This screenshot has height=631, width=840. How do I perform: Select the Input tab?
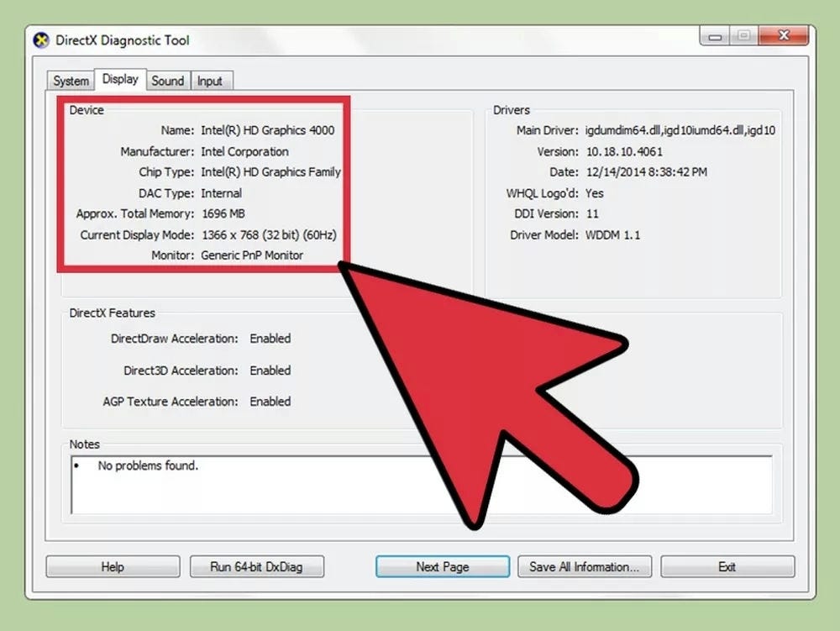click(x=212, y=81)
